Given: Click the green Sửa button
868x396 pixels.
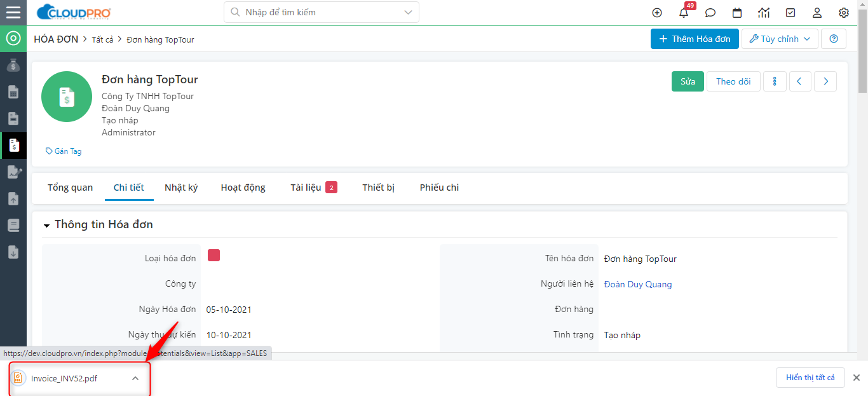Looking at the screenshot, I should [688, 81].
